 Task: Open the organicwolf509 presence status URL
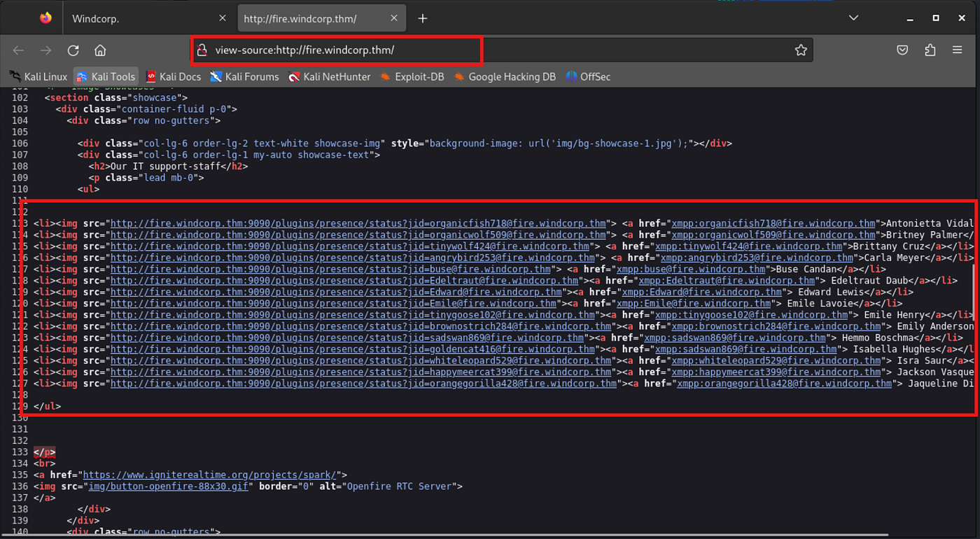coord(358,235)
